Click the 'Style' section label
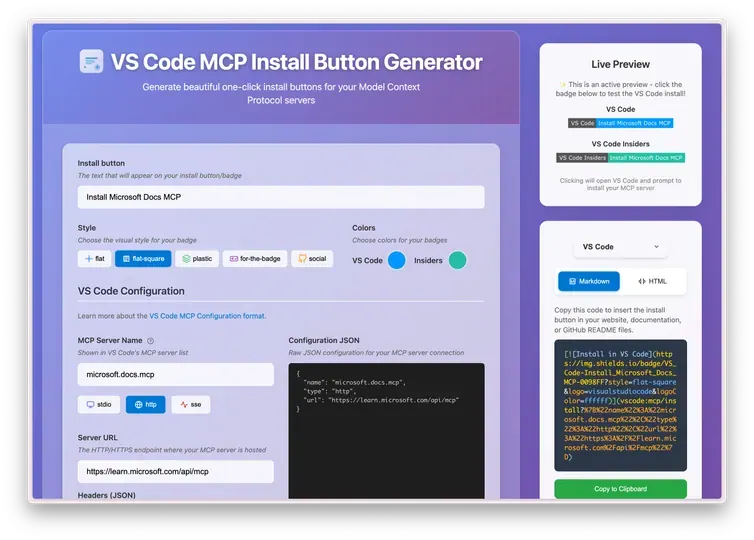 [87, 228]
